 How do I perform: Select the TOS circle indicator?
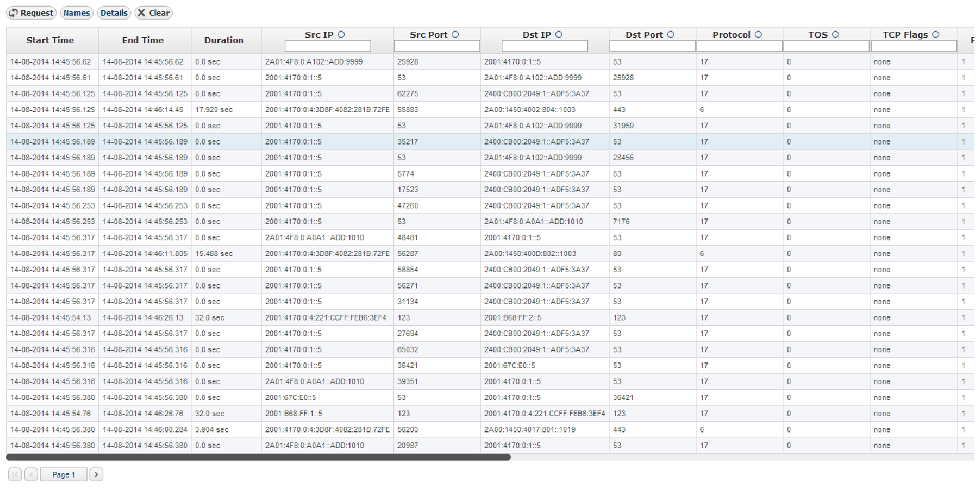tap(836, 35)
